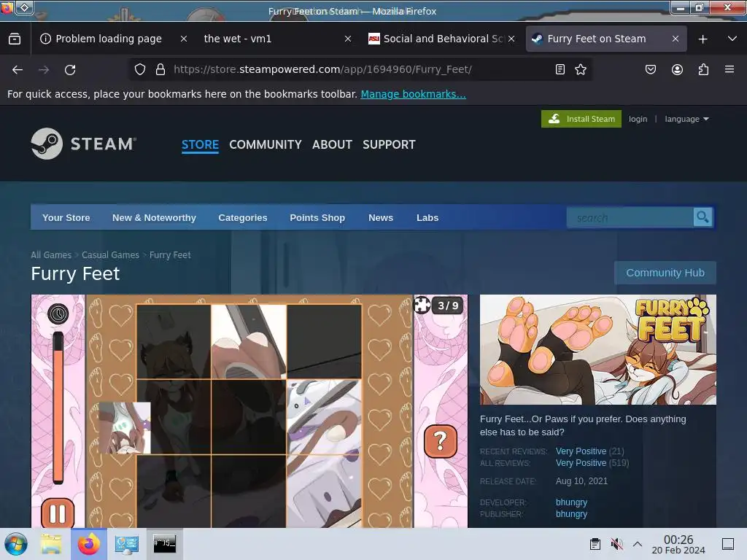This screenshot has height=560, width=747.
Task: Open the terminal icon in taskbar
Action: (x=164, y=544)
